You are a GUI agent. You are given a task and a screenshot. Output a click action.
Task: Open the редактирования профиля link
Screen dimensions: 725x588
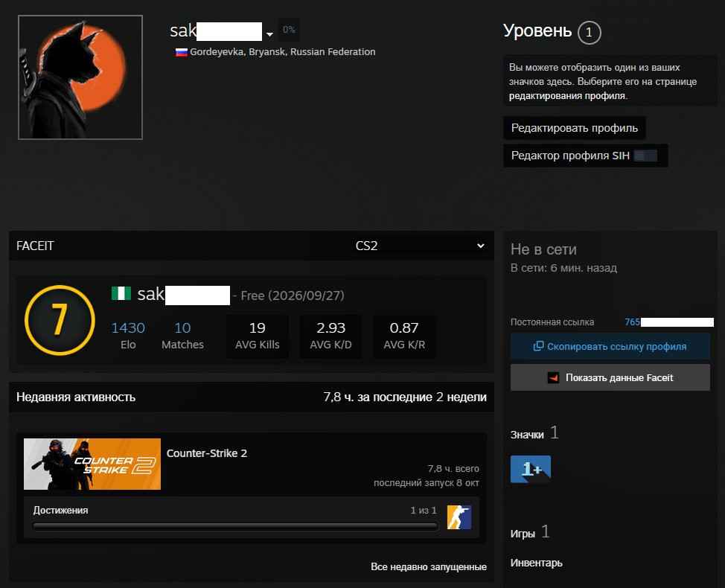(x=567, y=96)
